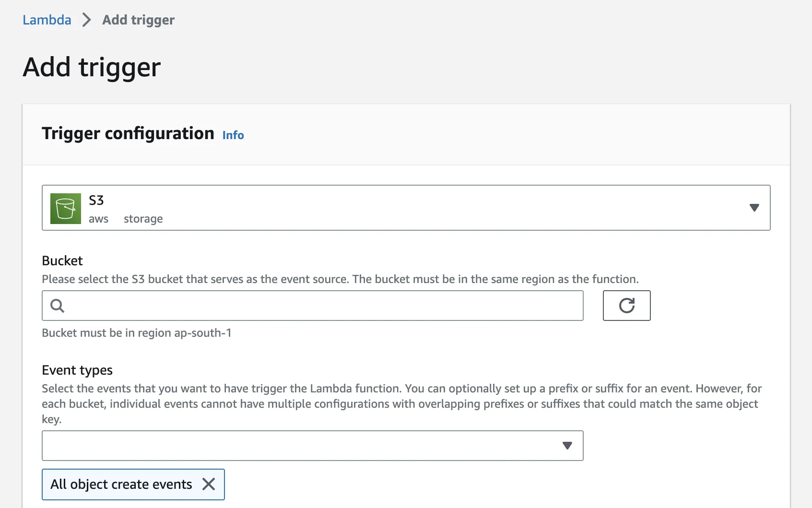Click the Event types dropdown arrow
This screenshot has height=508, width=812.
[x=567, y=446]
